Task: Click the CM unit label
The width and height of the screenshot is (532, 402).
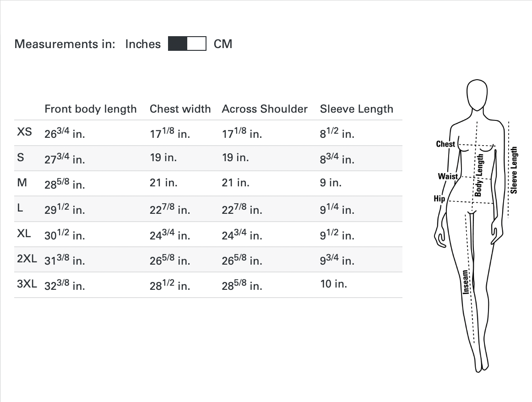Action: (223, 44)
